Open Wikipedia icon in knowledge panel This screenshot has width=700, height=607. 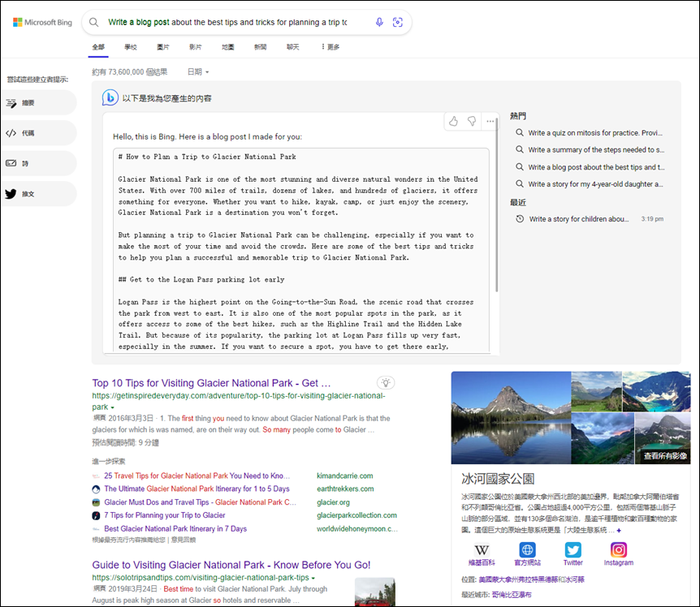click(x=482, y=550)
